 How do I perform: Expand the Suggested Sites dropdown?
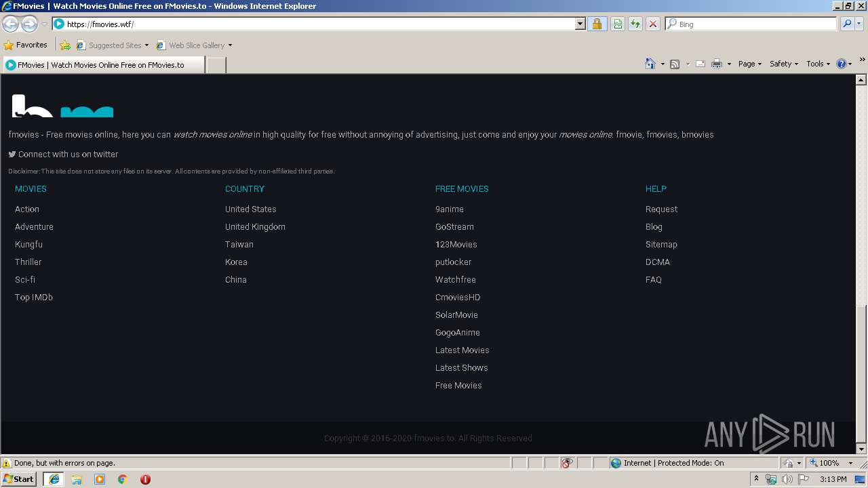pyautogui.click(x=146, y=45)
